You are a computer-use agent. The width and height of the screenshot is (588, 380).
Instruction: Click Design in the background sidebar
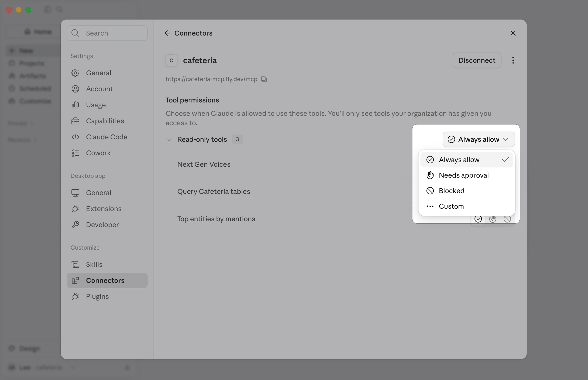click(24, 349)
